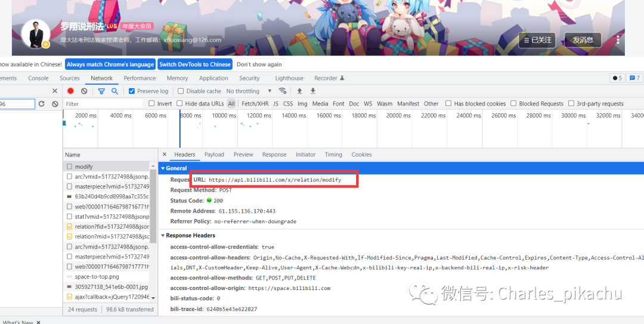
Task: Click the user avatar of 罗翔说刑法
Action: [x=36, y=33]
